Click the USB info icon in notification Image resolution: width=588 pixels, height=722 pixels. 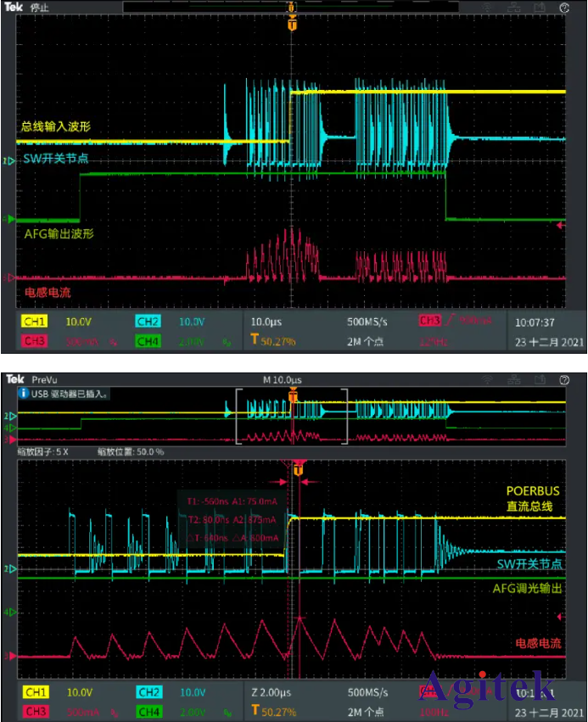pos(24,394)
